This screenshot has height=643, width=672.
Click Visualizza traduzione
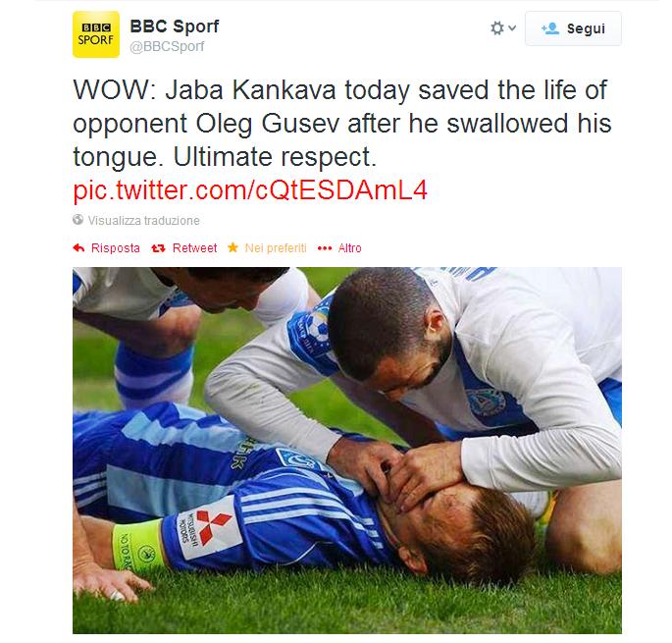point(143,221)
